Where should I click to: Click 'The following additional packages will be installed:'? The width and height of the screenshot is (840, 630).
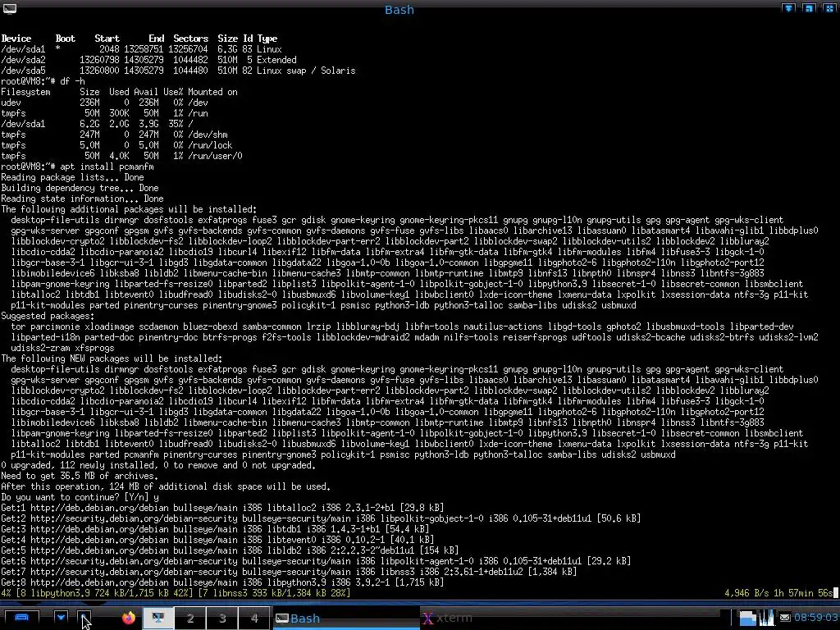click(129, 209)
